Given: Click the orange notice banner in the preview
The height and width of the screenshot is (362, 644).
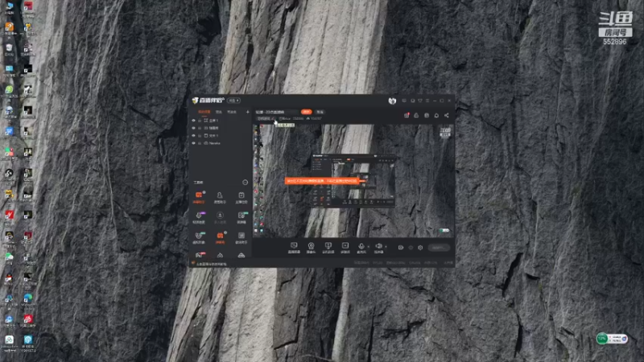Looking at the screenshot, I should pyautogui.click(x=322, y=180).
